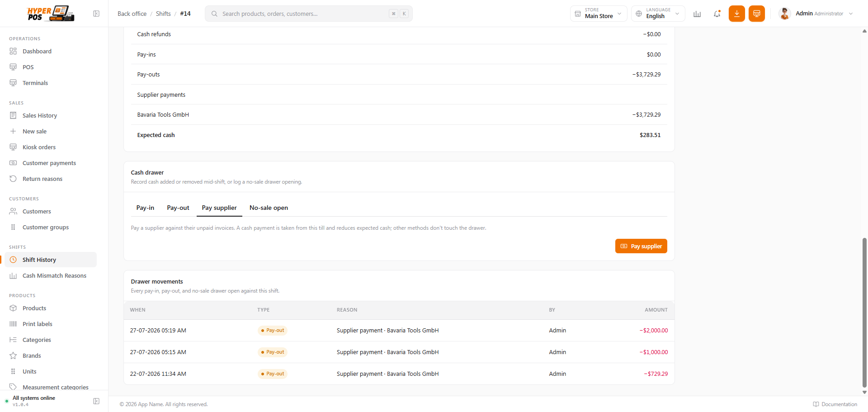Open the Customers list
Viewport: 868px width, 412px height.
(x=37, y=211)
